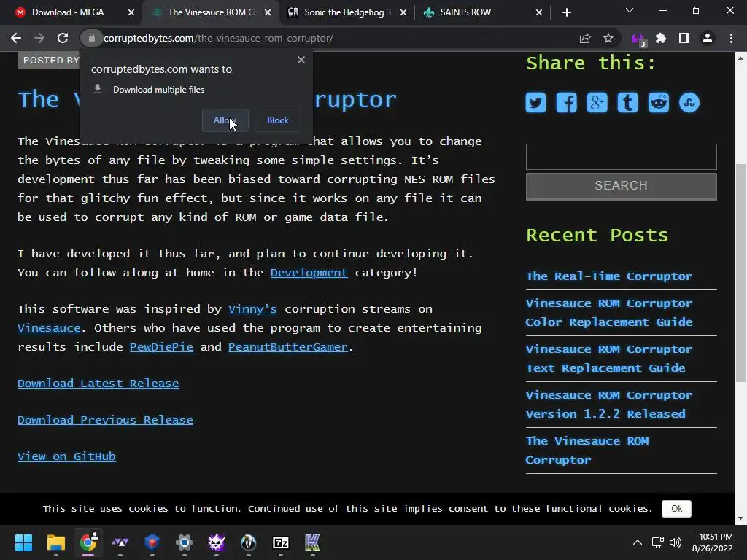Click the address bar URL
This screenshot has width=747, height=560.
[218, 38]
